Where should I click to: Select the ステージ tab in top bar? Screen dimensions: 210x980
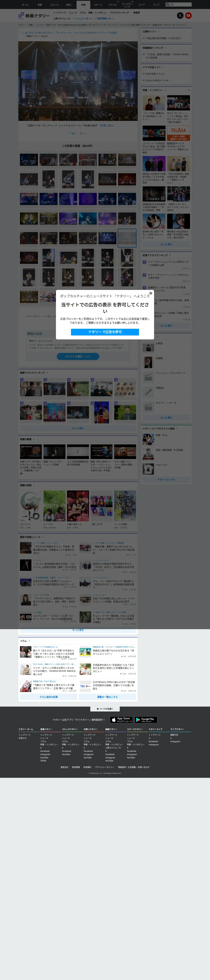98,5
